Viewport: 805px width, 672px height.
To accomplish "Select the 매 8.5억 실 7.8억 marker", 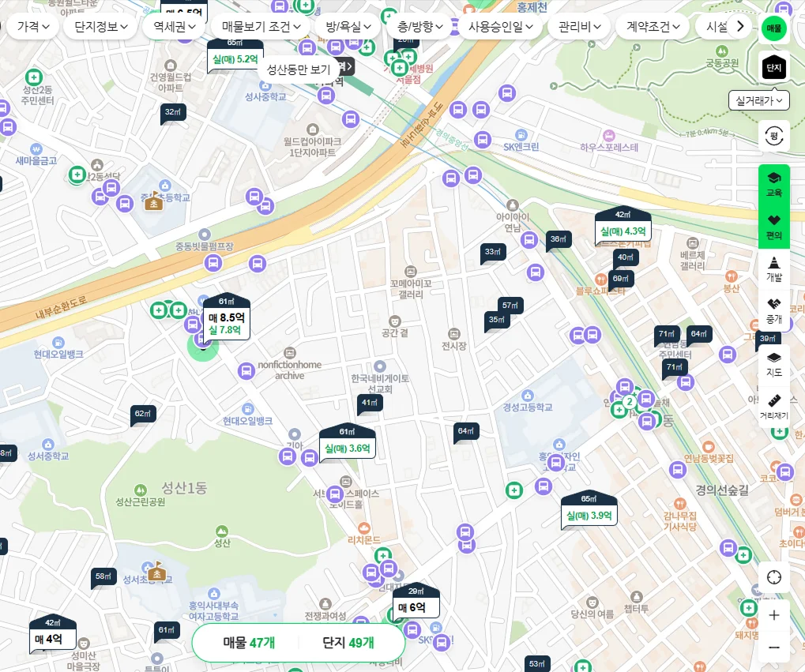I will point(227,318).
